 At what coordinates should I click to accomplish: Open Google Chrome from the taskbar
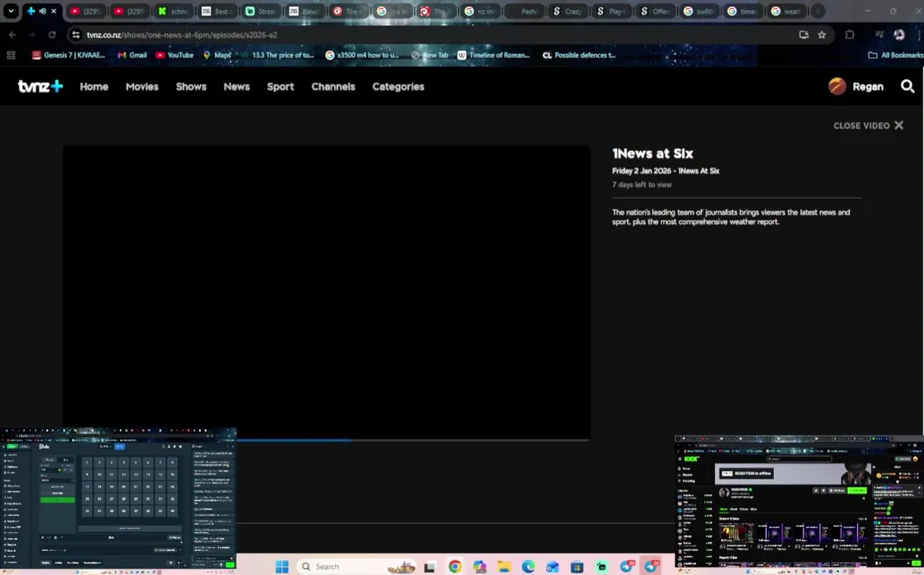pyautogui.click(x=455, y=567)
